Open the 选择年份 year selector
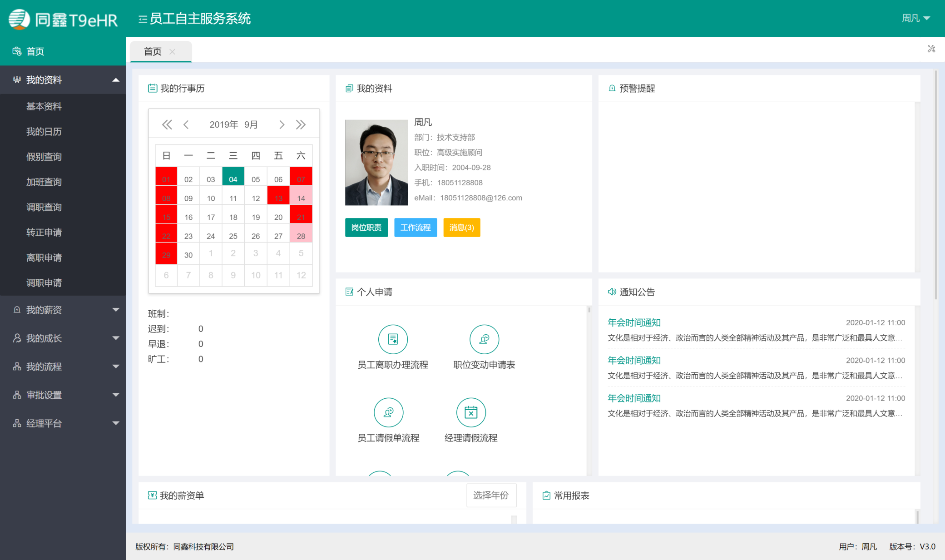945x560 pixels. pos(491,496)
